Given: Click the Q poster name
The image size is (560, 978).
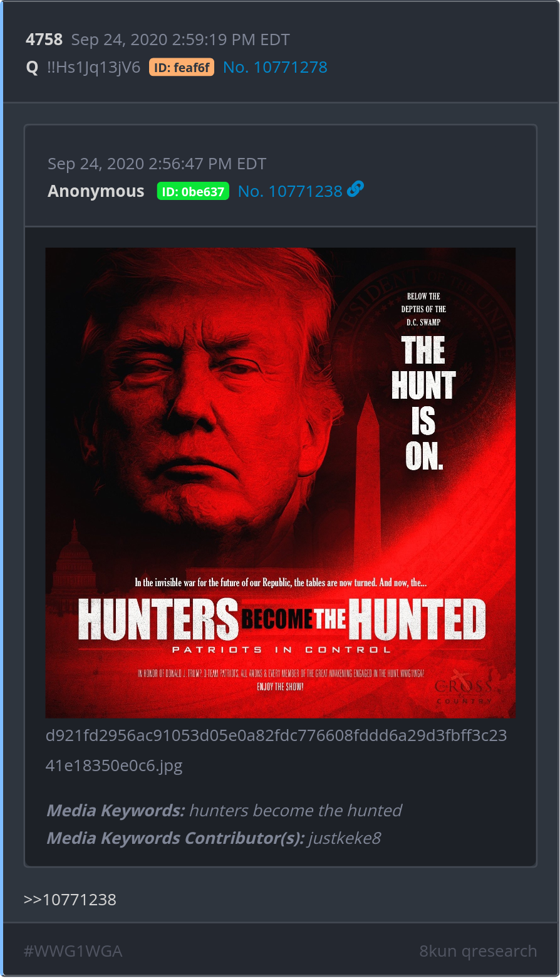Looking at the screenshot, I should pos(32,67).
